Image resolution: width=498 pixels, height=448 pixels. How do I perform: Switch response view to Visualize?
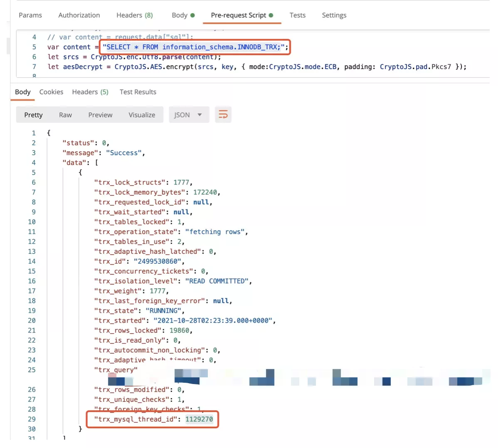[142, 115]
